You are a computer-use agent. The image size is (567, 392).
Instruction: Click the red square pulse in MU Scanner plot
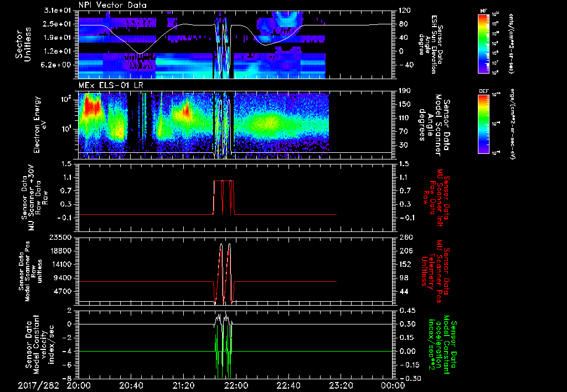224,198
